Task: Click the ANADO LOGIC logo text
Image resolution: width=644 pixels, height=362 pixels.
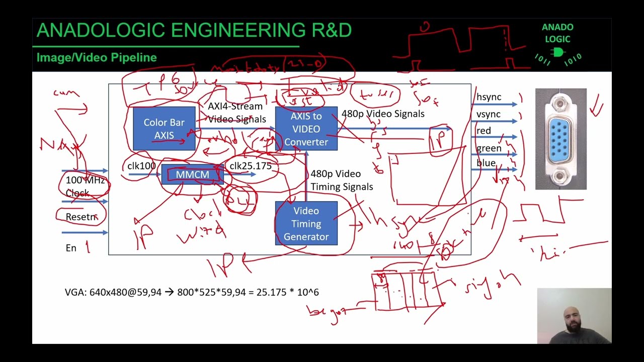Action: click(557, 33)
